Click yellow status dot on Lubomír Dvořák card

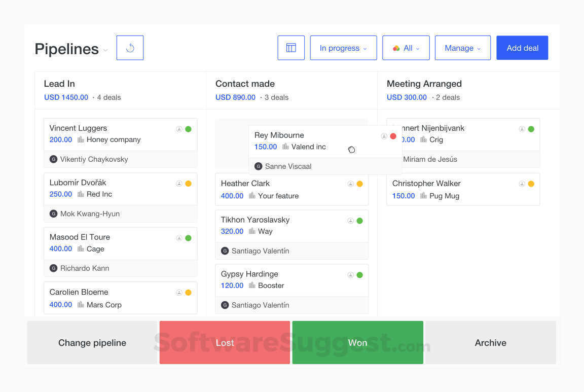pos(189,184)
